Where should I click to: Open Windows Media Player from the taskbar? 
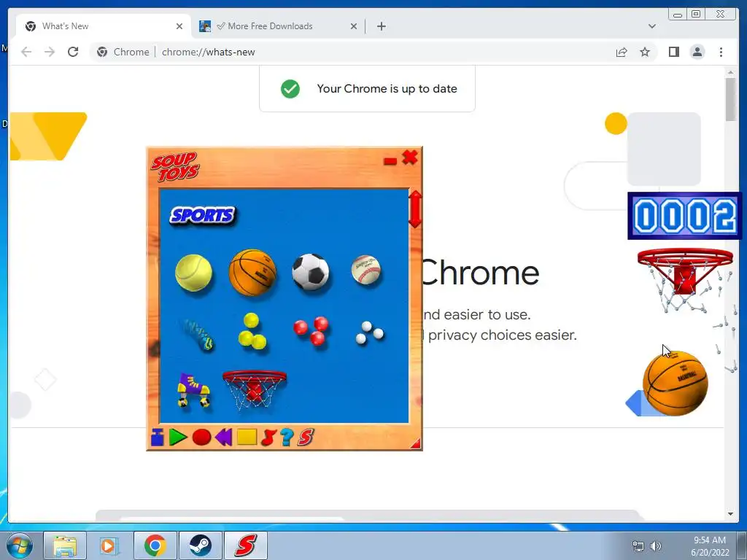[109, 545]
